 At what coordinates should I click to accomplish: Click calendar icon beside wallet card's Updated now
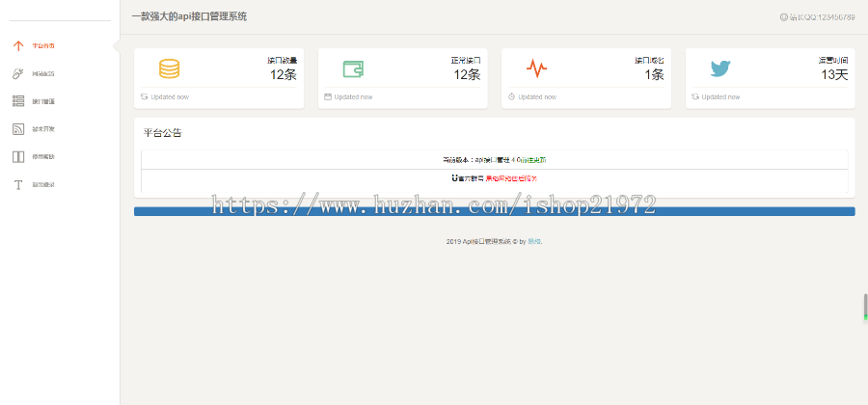click(x=328, y=96)
